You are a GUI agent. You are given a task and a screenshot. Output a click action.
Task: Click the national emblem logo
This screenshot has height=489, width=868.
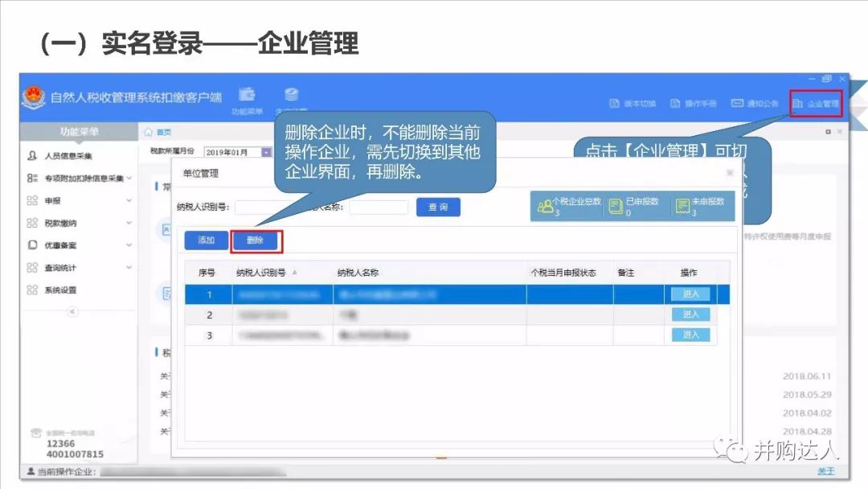[x=34, y=97]
